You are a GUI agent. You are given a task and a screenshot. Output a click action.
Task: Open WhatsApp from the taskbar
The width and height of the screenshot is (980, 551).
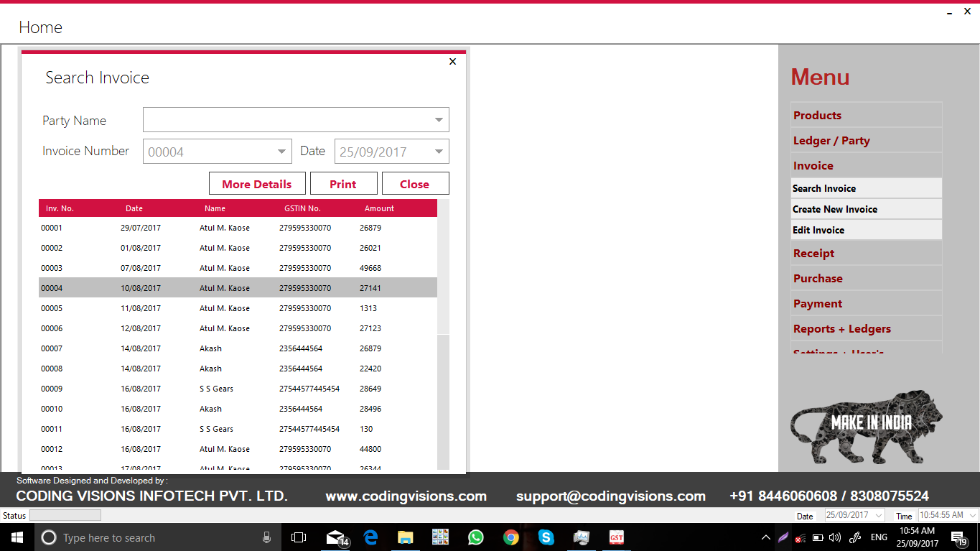pyautogui.click(x=475, y=537)
